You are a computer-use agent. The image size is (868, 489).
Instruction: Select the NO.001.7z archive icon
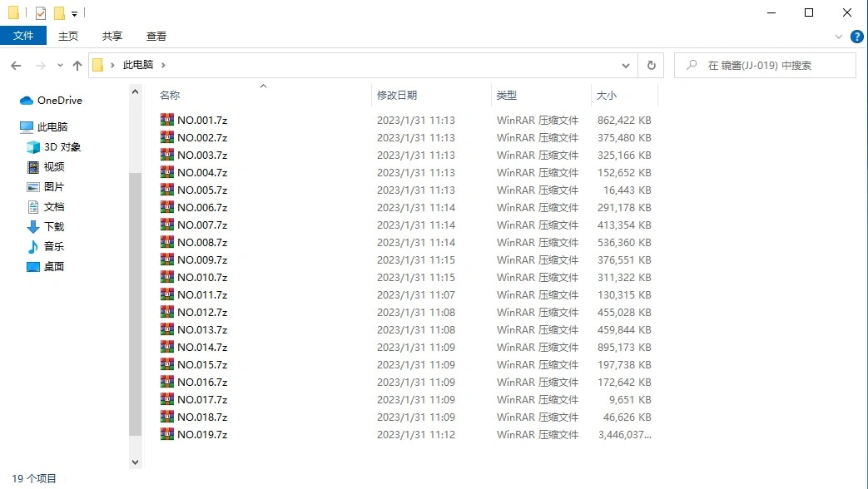[166, 119]
